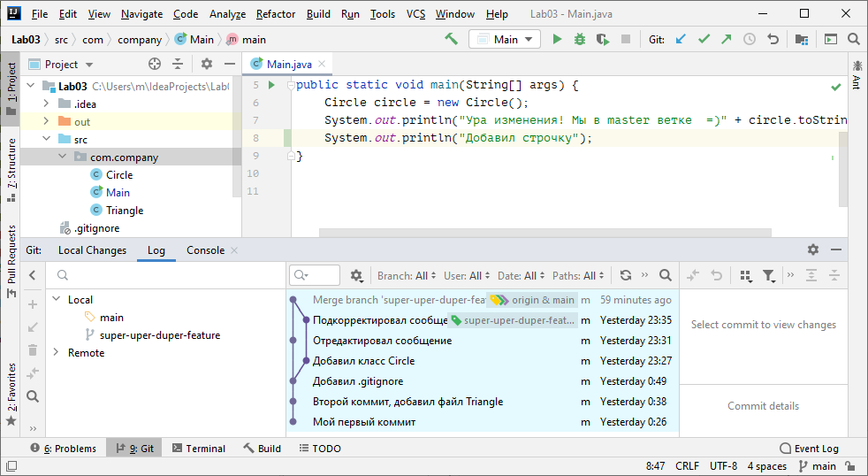Click run gutter icon on line 5
The image size is (868, 476).
pyautogui.click(x=271, y=85)
